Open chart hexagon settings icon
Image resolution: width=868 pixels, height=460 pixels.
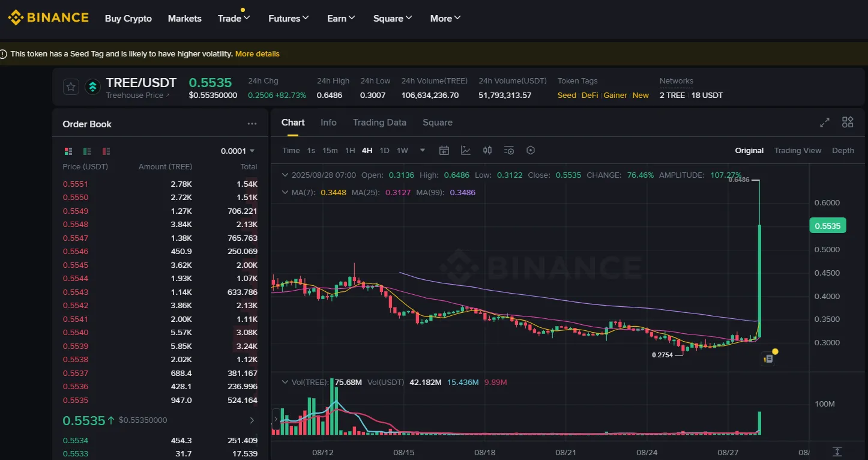pyautogui.click(x=531, y=151)
